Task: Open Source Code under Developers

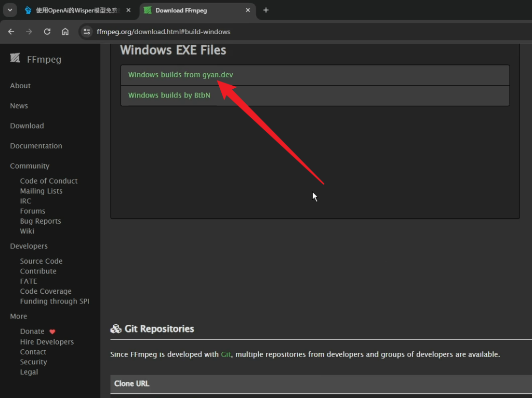Action: click(41, 261)
